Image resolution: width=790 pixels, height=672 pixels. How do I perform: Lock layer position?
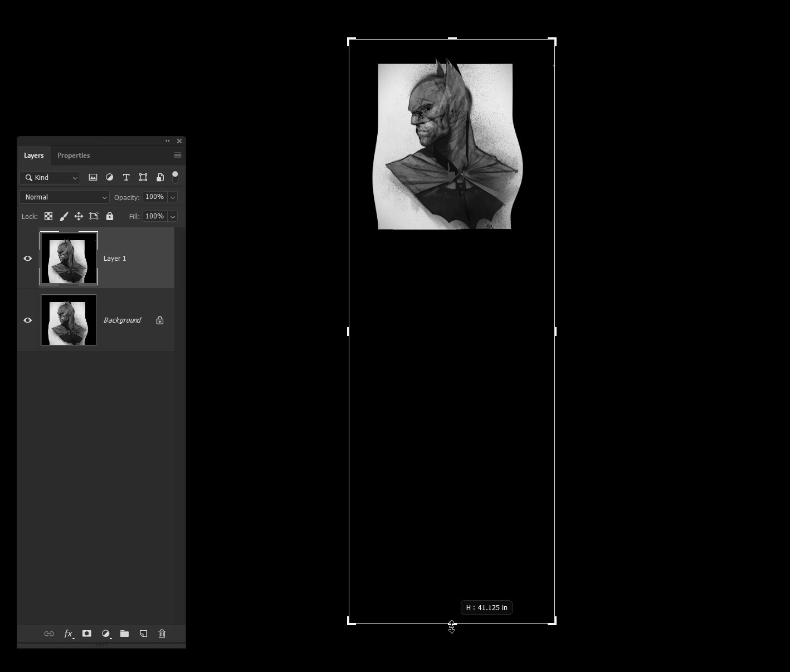(x=79, y=216)
